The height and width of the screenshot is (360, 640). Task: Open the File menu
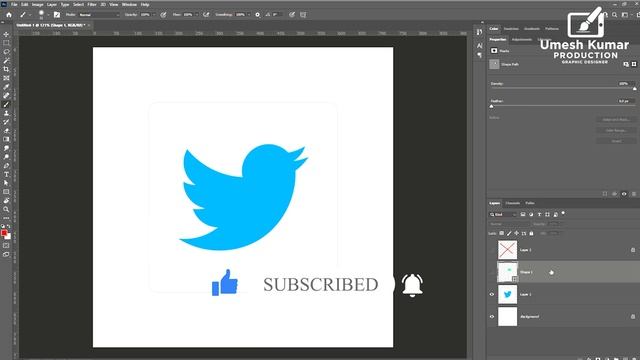[14, 4]
